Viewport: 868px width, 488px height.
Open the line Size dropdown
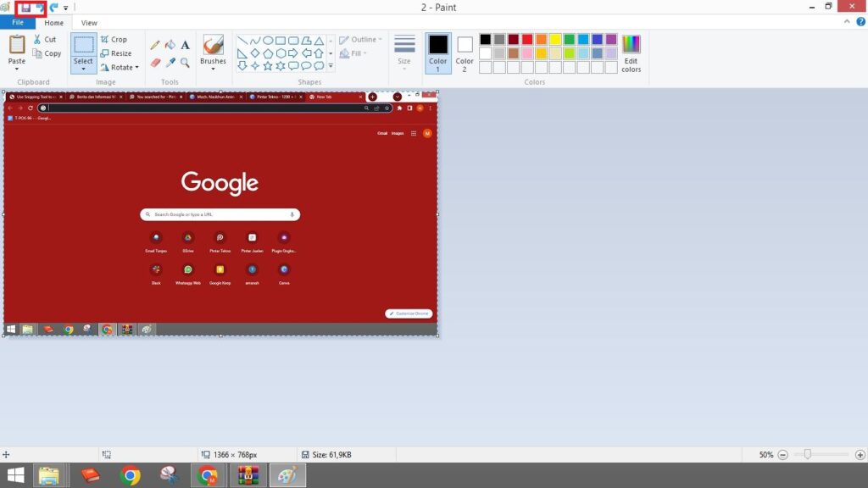[404, 53]
